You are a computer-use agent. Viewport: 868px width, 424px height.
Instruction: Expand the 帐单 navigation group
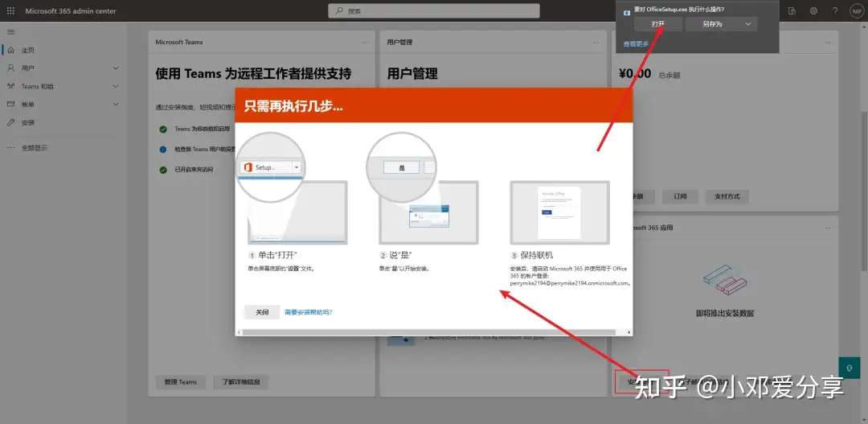coord(116,105)
